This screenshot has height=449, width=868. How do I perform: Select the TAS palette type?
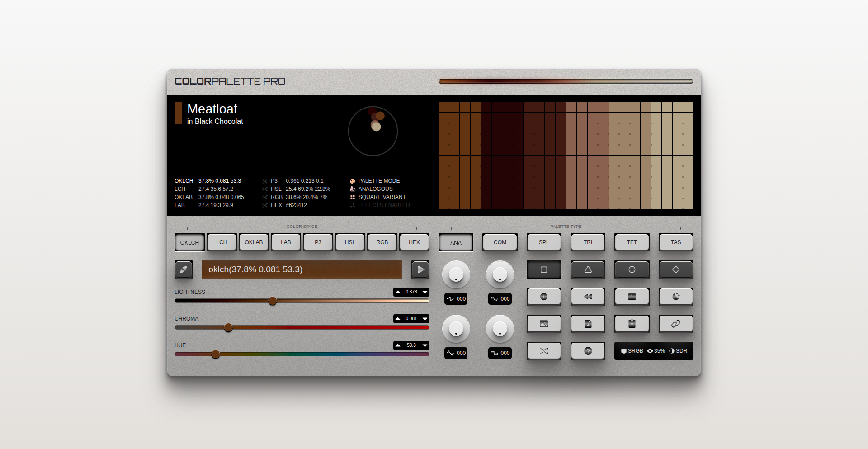(676, 242)
